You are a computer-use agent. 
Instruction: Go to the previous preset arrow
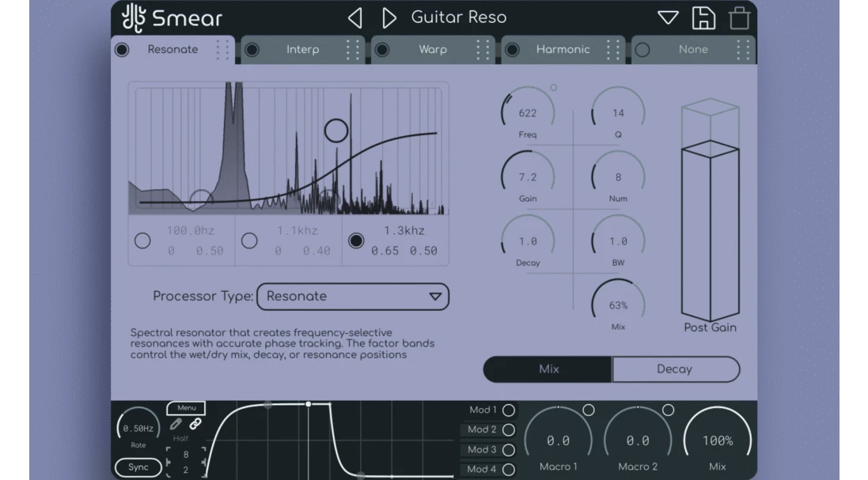point(355,17)
